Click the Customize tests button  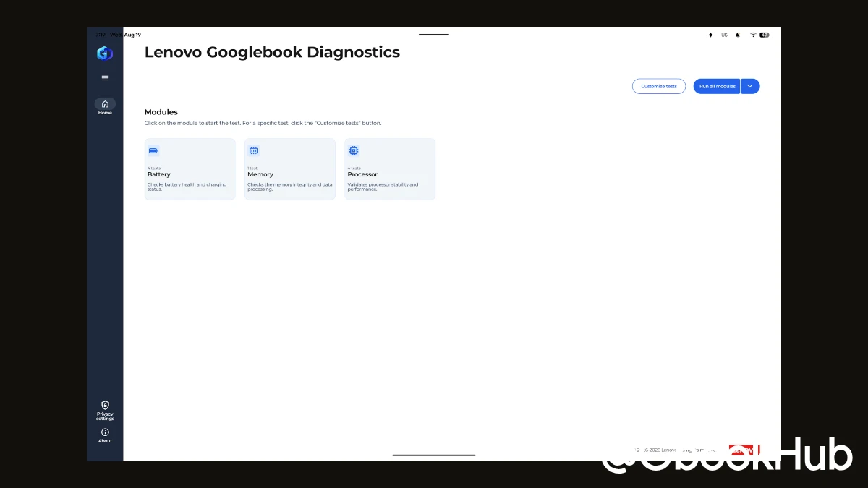click(x=659, y=86)
